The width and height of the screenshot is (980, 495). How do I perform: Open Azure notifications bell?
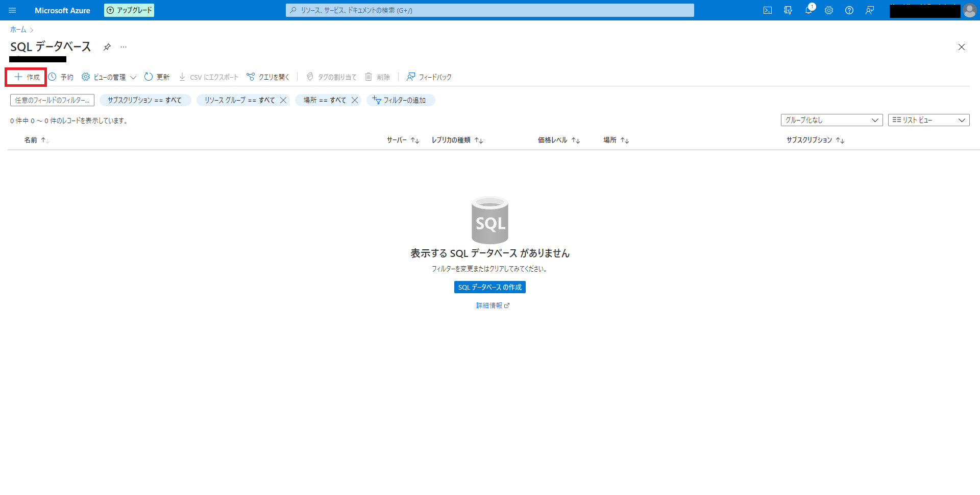point(808,10)
